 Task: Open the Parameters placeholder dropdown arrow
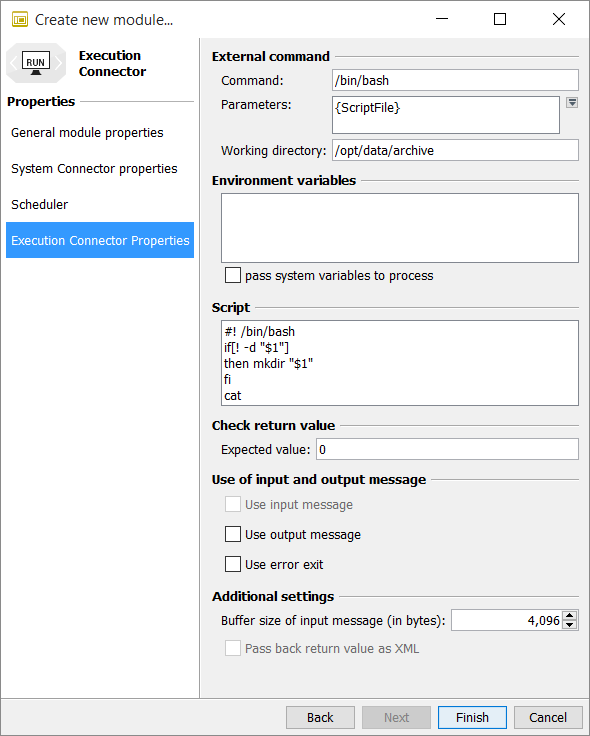click(572, 103)
